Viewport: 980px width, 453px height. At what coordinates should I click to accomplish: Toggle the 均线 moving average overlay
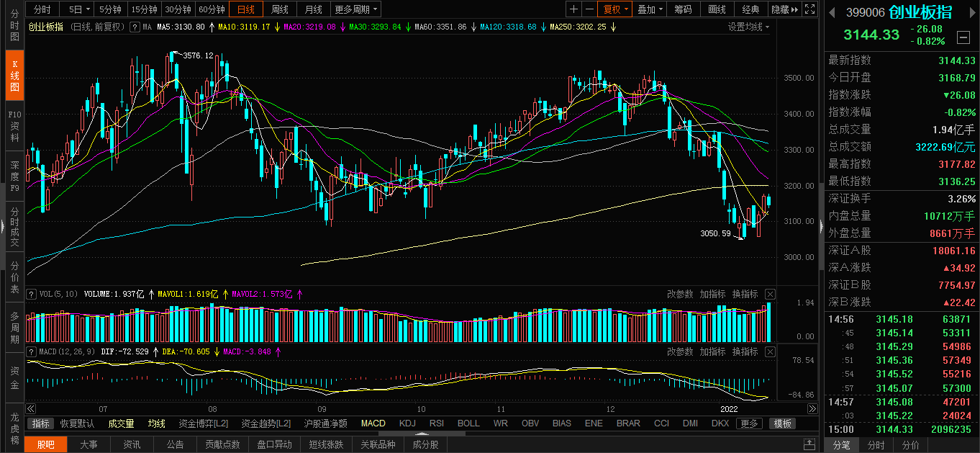click(156, 423)
